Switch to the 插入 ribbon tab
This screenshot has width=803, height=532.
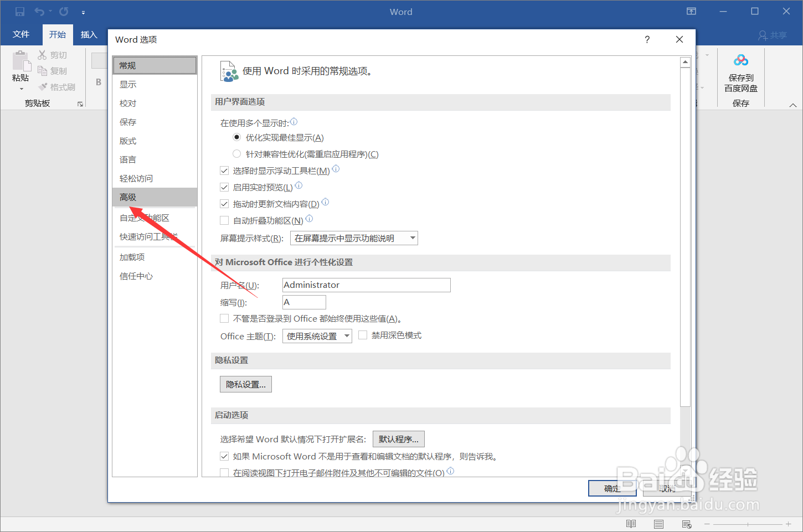(89, 34)
